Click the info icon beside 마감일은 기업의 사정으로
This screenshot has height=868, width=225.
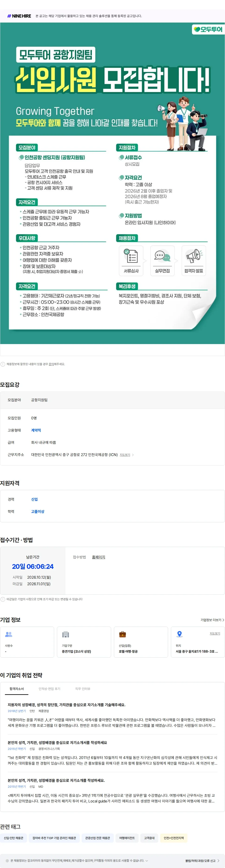click(x=3, y=599)
